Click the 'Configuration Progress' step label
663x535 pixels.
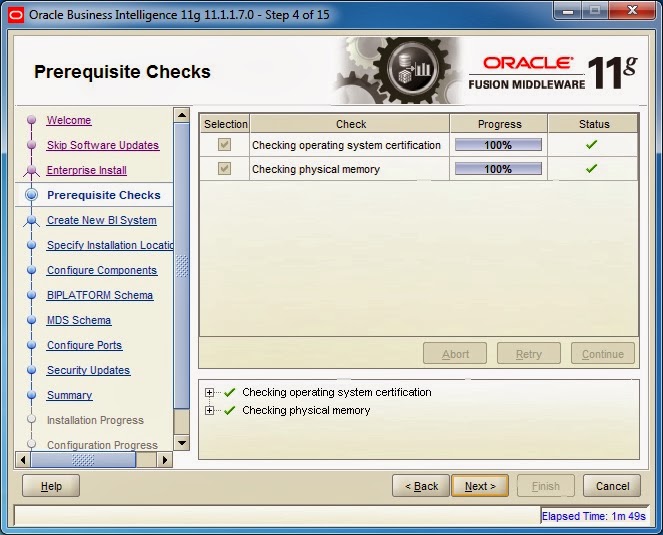pos(102,445)
